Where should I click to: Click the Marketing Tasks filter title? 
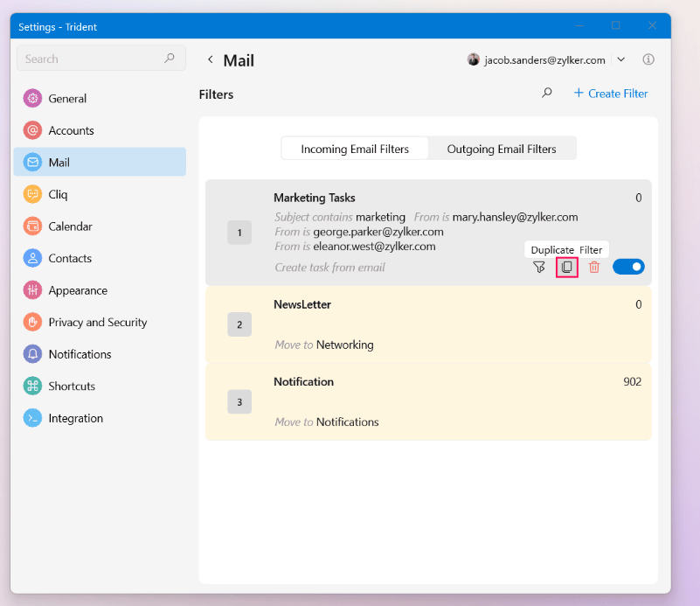[315, 198]
